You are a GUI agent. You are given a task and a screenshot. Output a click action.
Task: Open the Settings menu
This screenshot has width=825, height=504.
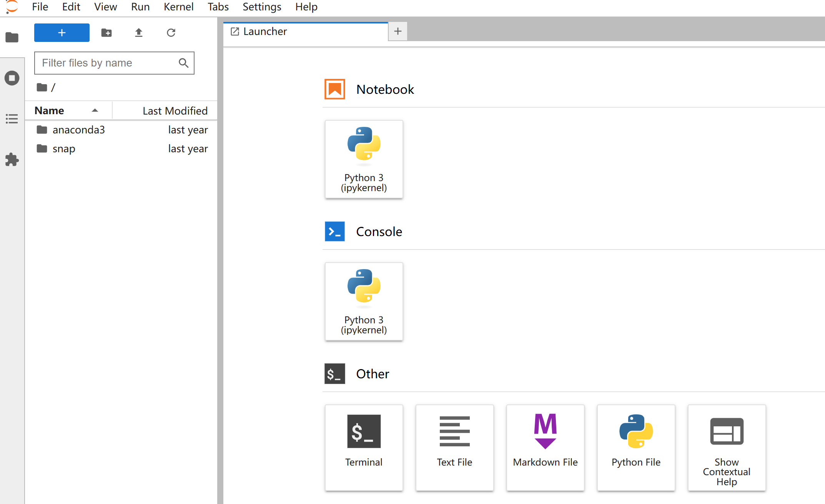coord(261,7)
